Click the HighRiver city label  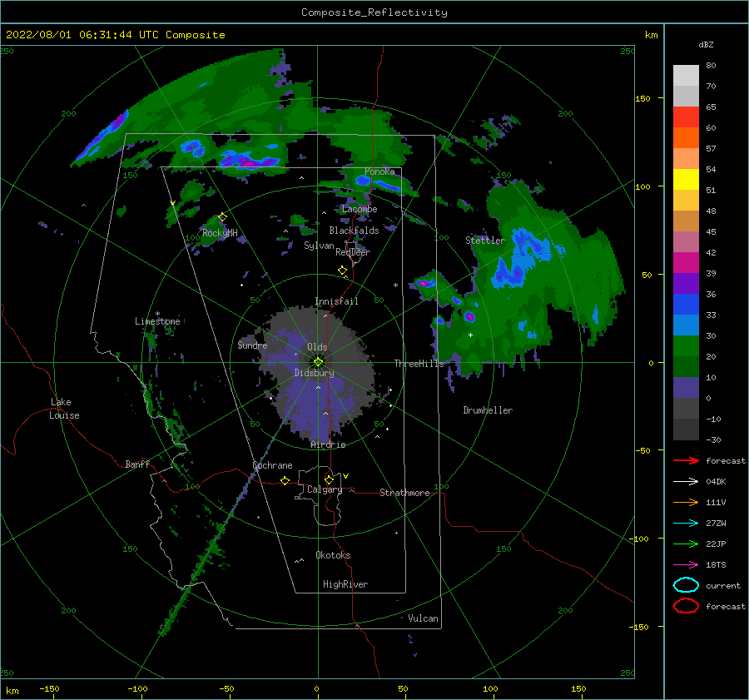pyautogui.click(x=345, y=584)
